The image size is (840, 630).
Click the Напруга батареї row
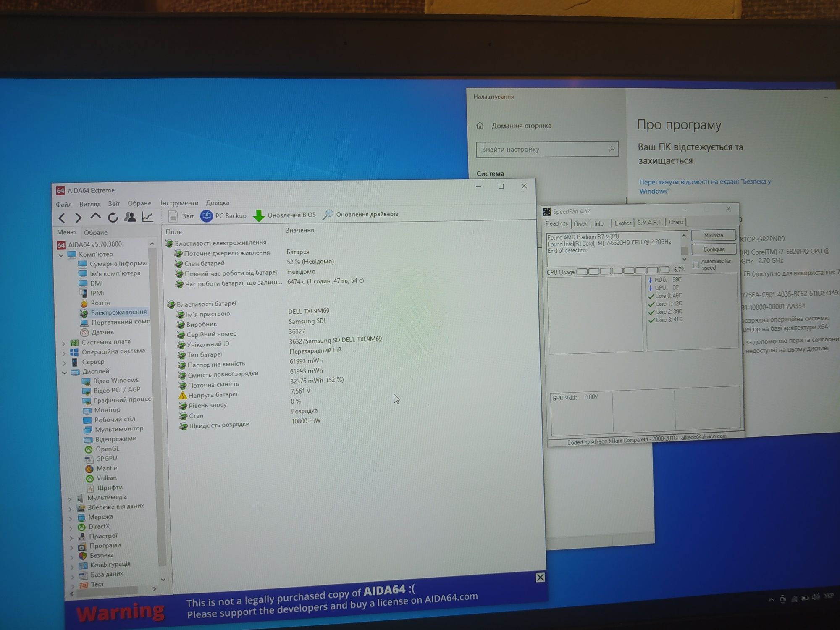coord(244,393)
